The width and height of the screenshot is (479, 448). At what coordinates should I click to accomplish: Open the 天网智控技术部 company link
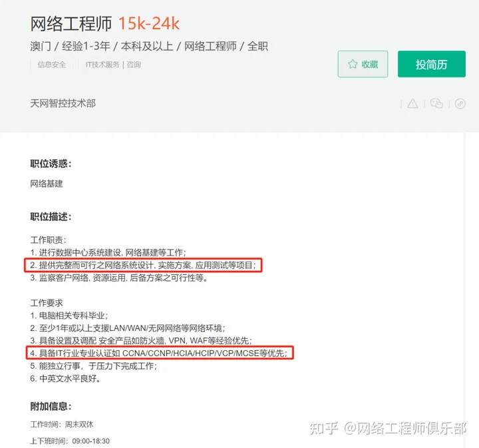63,103
